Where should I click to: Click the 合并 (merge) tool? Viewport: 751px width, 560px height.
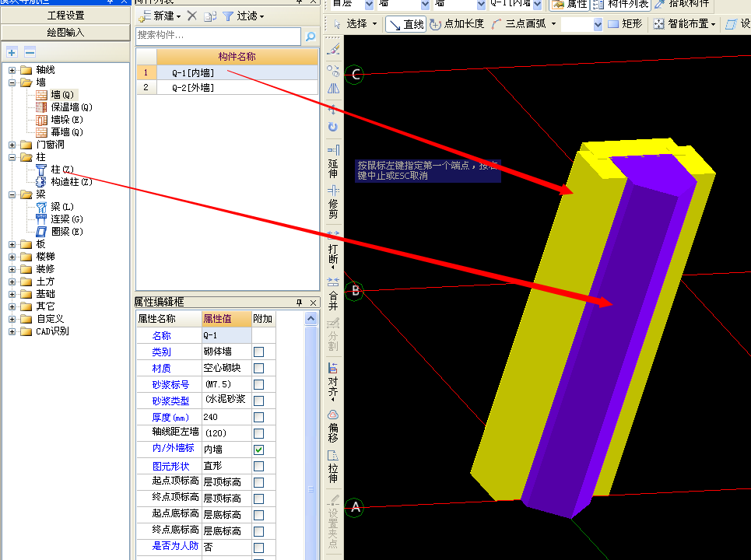(x=333, y=293)
